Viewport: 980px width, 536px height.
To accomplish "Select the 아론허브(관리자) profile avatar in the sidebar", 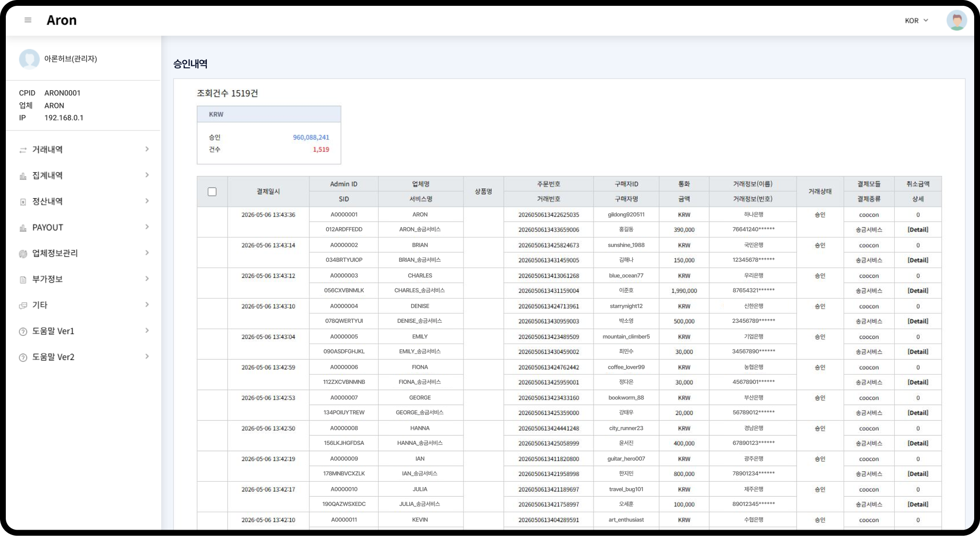I will point(29,59).
